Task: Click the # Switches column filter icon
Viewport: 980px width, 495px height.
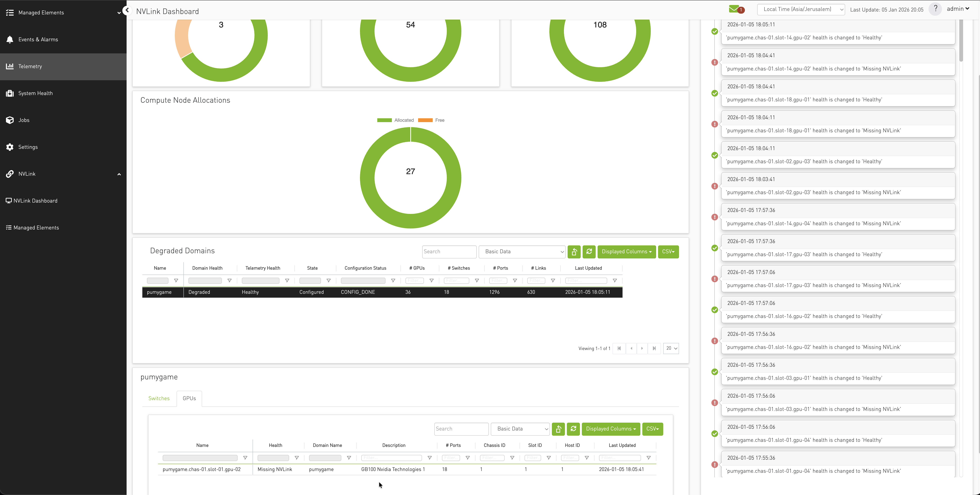Action: coord(477,281)
